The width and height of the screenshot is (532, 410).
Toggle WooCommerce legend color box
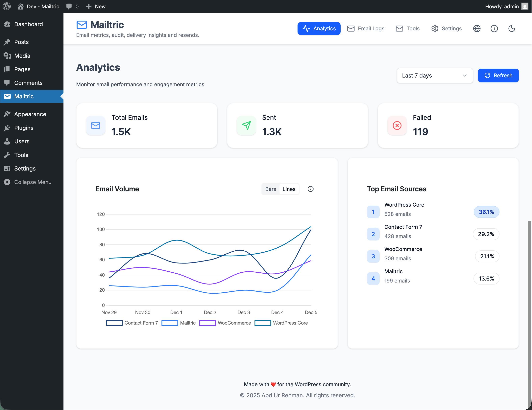click(207, 323)
